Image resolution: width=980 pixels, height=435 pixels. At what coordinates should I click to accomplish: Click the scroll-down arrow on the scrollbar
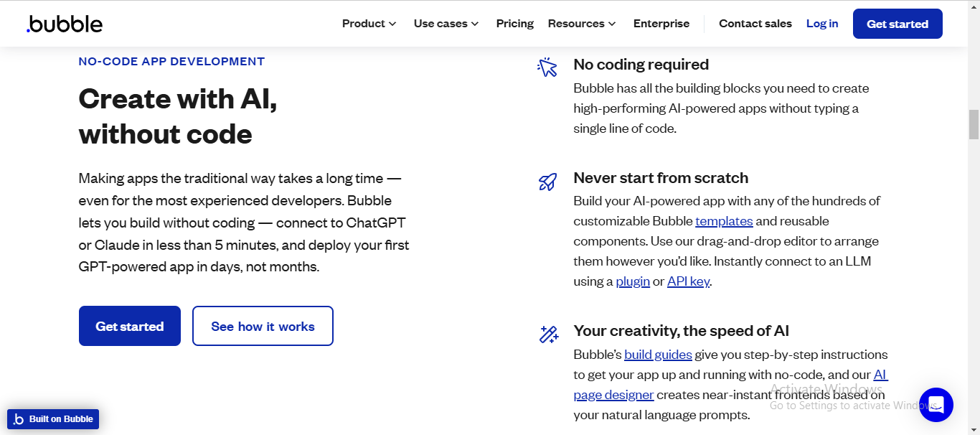tap(974, 429)
